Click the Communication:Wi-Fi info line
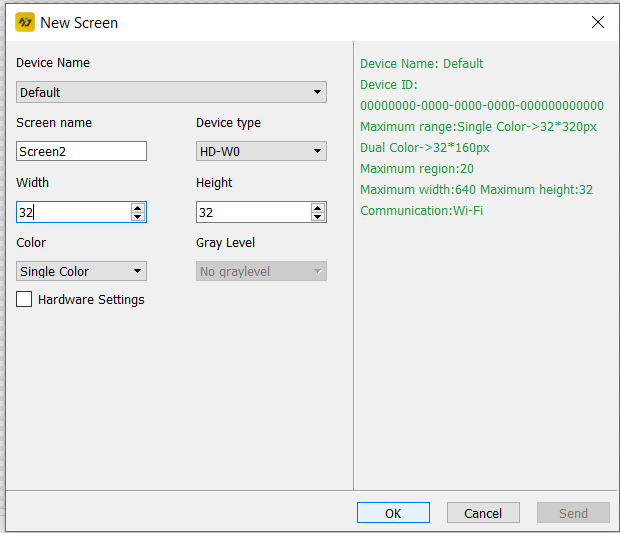Viewport: 620px width, 533px height. tap(421, 210)
